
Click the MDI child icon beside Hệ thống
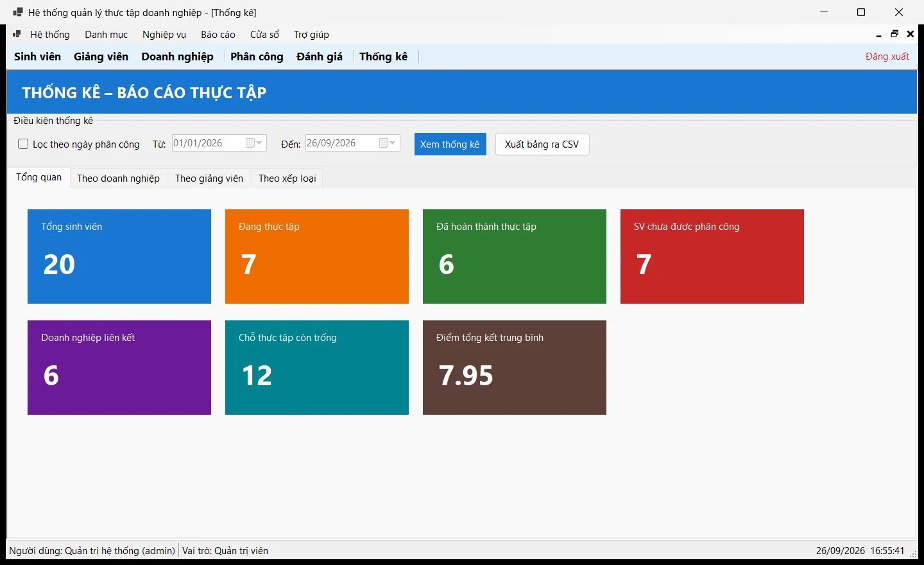17,34
